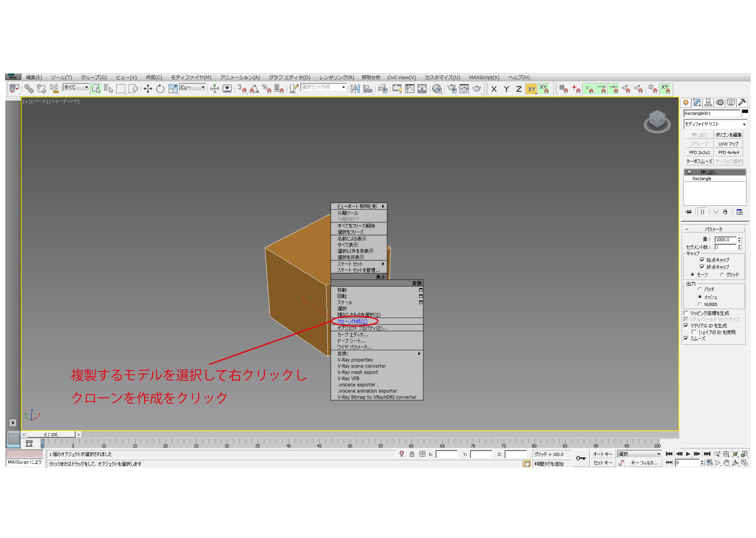Screen dimensions: 756x538
Task: Open the レンダリング(R) menu
Action: tap(336, 77)
